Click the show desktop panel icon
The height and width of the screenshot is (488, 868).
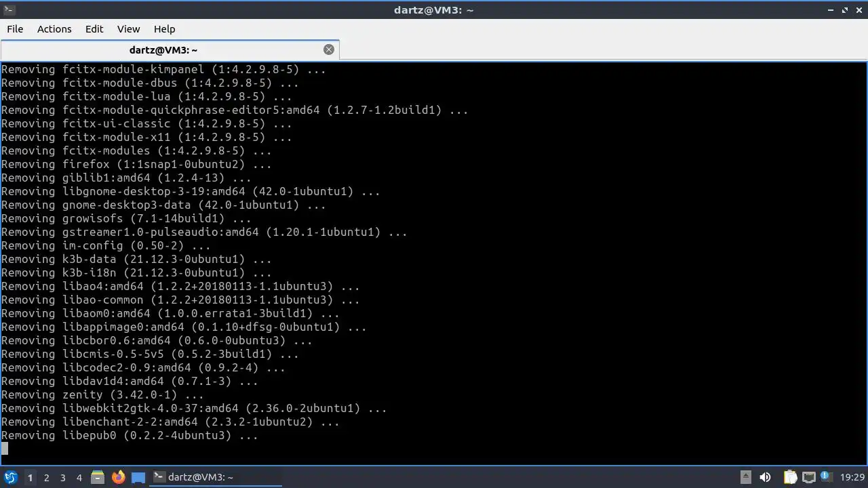coord(138,477)
